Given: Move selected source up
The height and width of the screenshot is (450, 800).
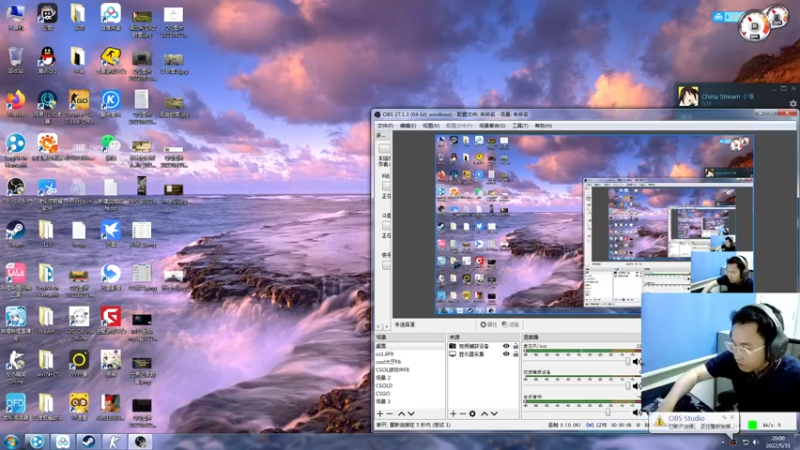Looking at the screenshot, I should 485,414.
